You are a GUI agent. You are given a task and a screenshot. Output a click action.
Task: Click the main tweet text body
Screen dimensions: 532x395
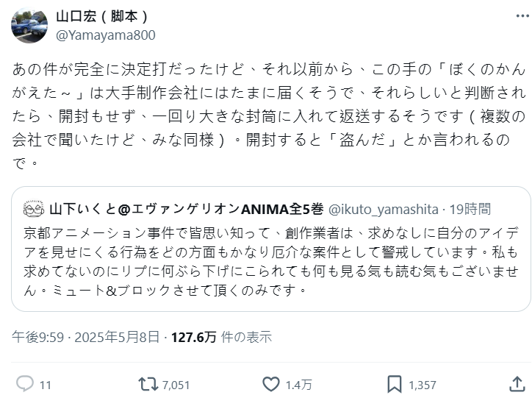(265, 115)
